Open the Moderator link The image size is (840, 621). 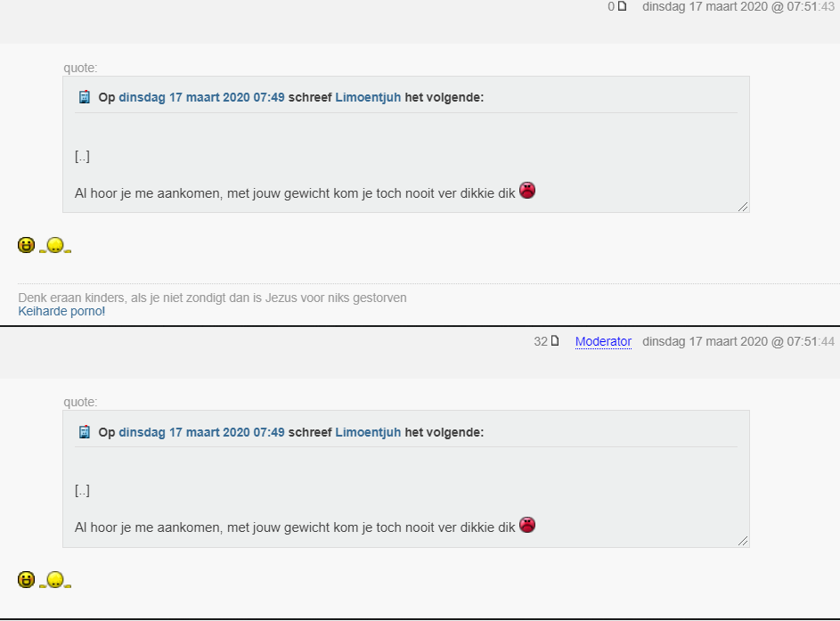tap(603, 341)
